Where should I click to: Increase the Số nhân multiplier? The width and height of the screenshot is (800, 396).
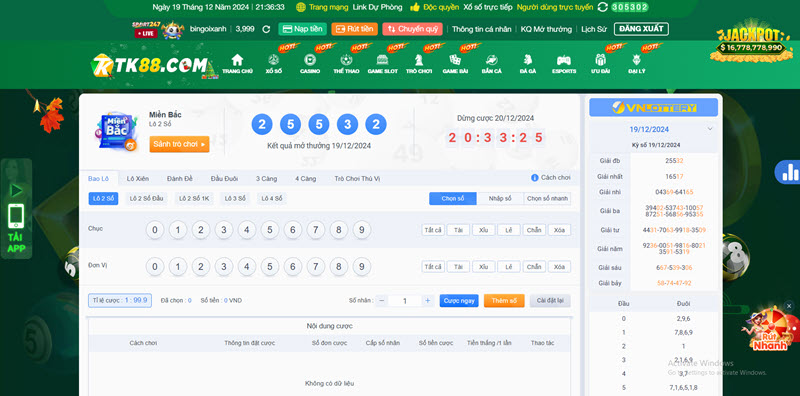[428, 301]
